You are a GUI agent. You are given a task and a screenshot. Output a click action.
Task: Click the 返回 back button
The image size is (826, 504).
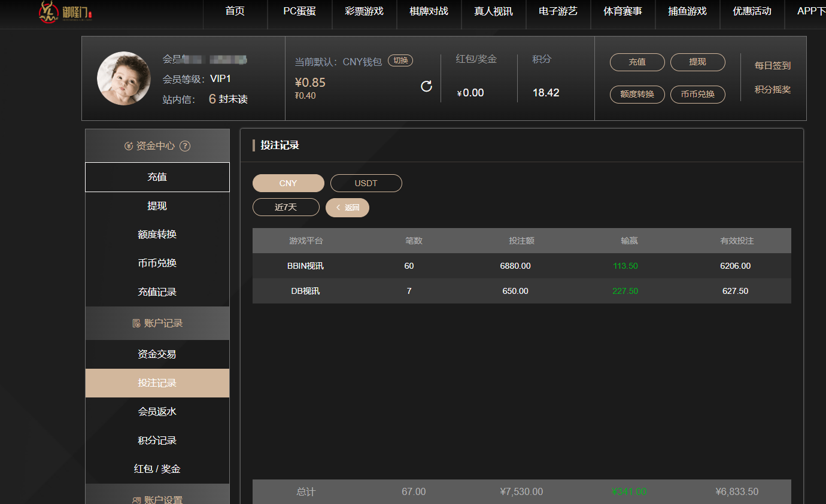tap(347, 207)
